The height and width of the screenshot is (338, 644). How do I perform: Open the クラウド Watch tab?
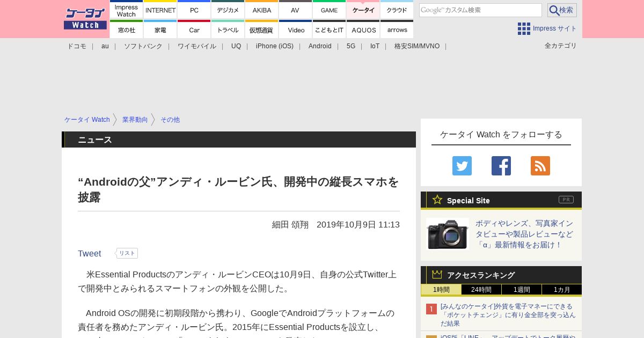tap(397, 10)
